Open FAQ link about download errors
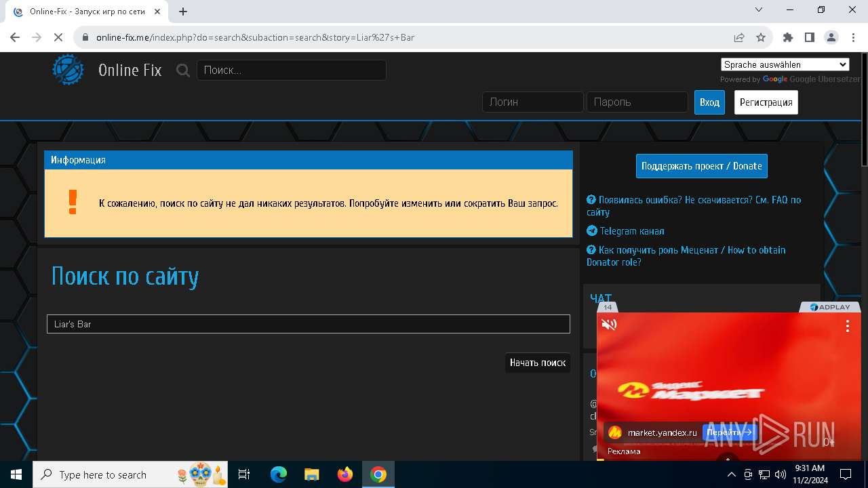Image resolution: width=868 pixels, height=488 pixels. click(x=694, y=205)
